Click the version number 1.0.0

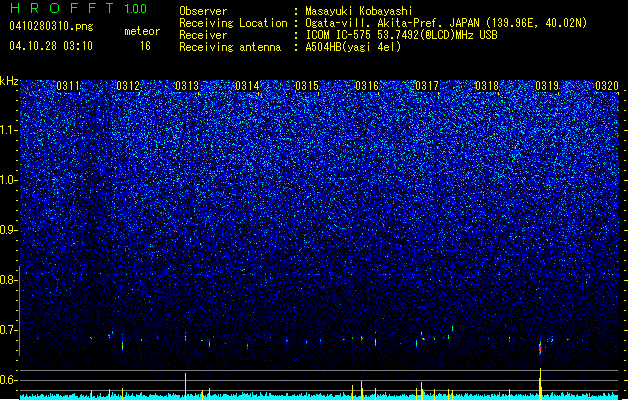coord(136,9)
